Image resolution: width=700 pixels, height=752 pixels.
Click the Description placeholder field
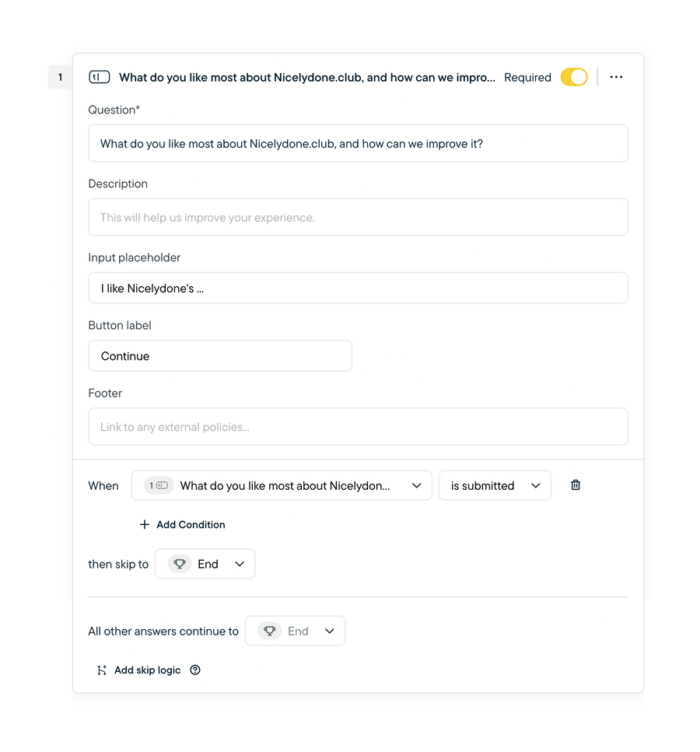[x=358, y=217]
